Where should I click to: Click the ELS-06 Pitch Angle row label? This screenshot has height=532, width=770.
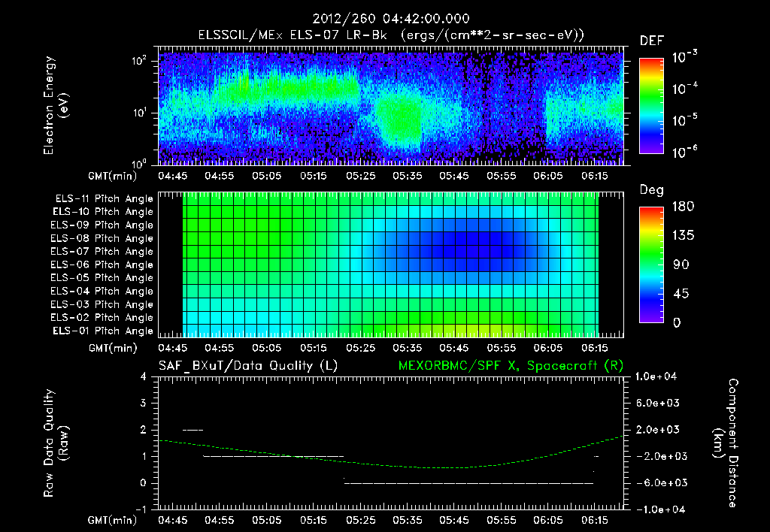(102, 265)
